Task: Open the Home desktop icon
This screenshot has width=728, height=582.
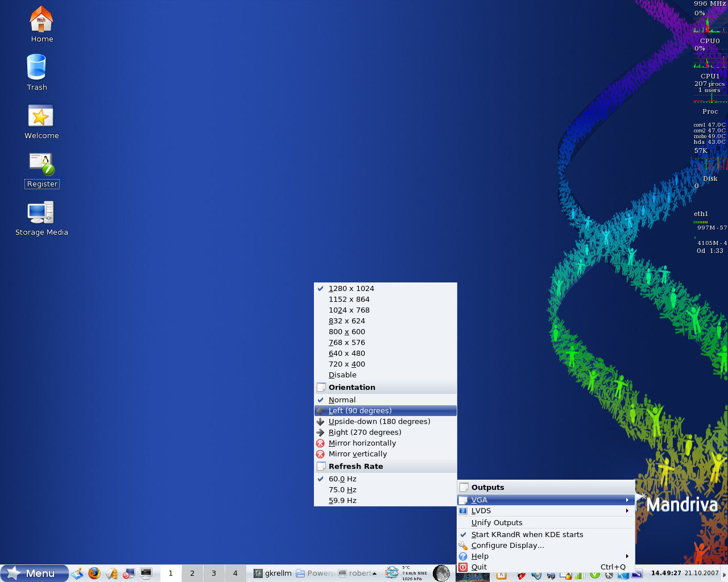Action: tap(42, 24)
